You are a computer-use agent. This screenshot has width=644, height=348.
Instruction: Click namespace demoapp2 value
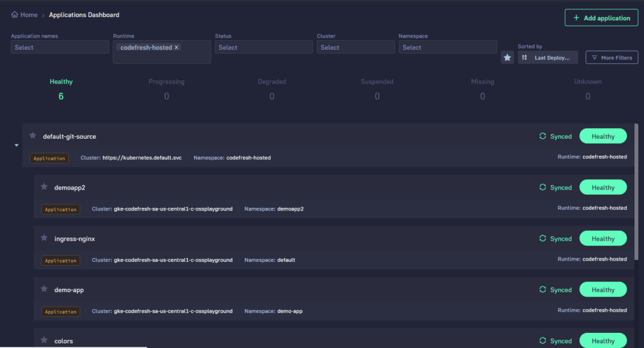(291, 209)
